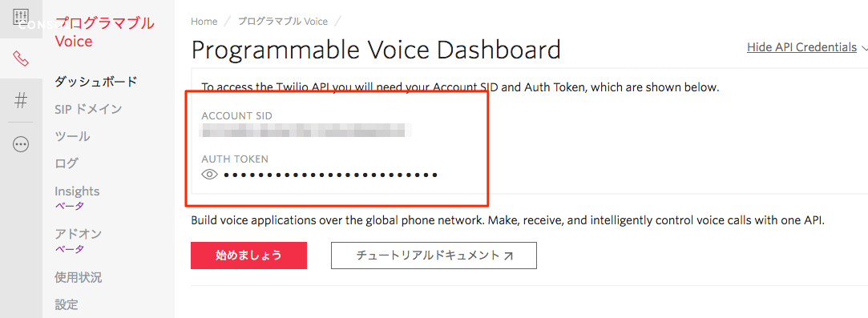Collapse credentials using Hide API Credentials chevron

[x=863, y=48]
